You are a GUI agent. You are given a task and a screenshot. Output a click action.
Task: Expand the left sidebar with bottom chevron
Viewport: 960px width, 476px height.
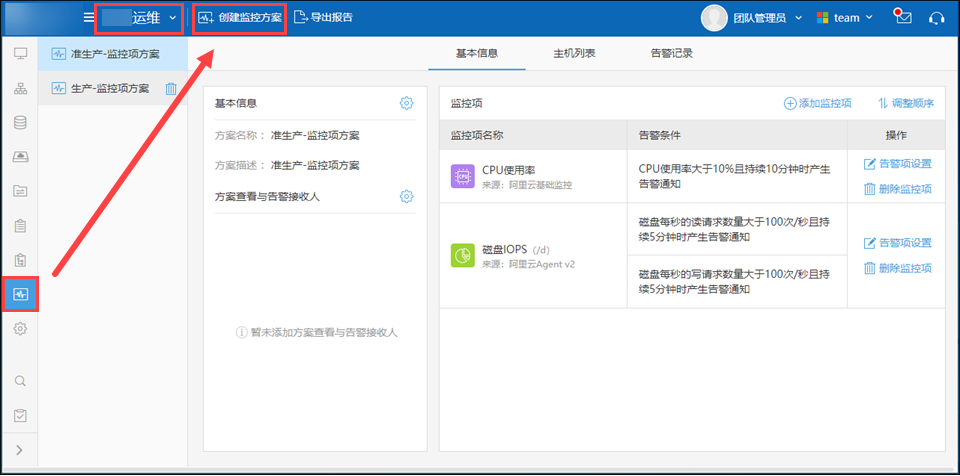20,450
